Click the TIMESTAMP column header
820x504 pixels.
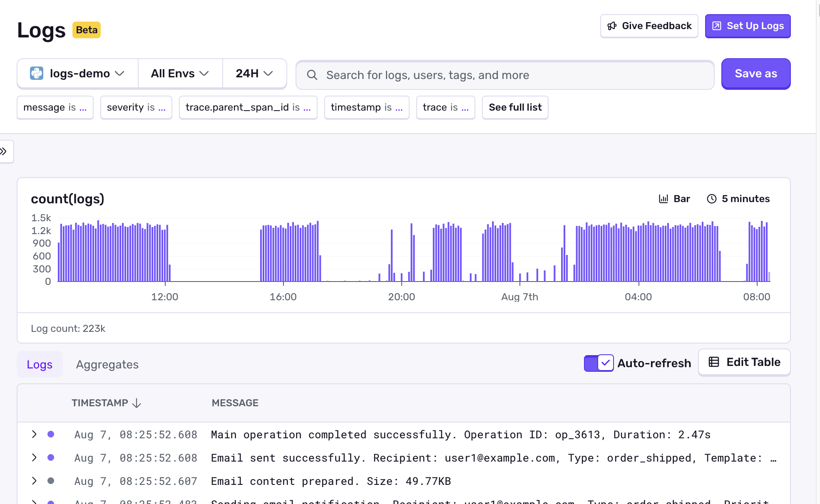[x=106, y=403]
